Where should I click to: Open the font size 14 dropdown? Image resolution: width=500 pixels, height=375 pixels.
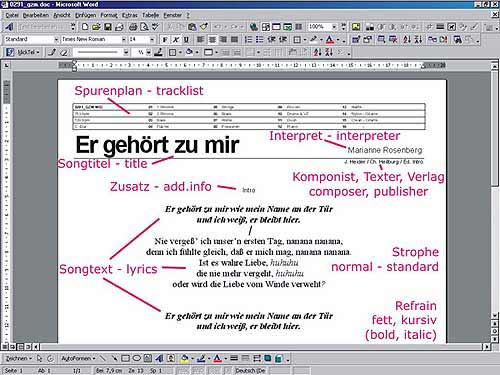click(152, 39)
